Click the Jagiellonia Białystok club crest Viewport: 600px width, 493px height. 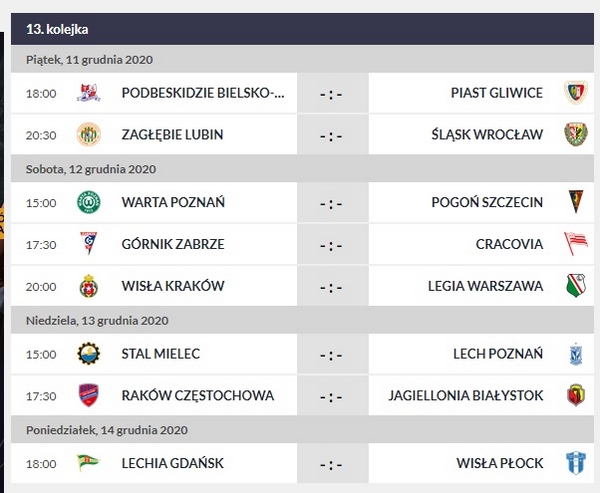pos(574,395)
